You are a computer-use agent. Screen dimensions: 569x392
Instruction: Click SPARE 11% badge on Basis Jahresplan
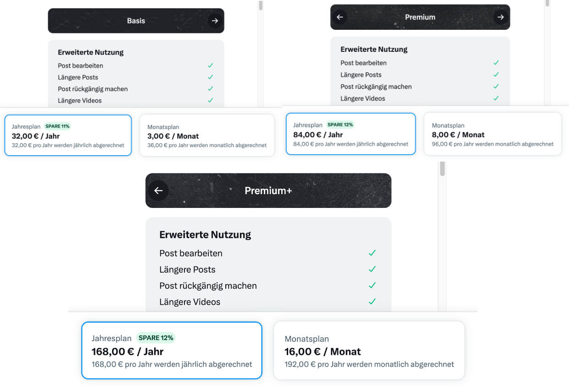(57, 126)
